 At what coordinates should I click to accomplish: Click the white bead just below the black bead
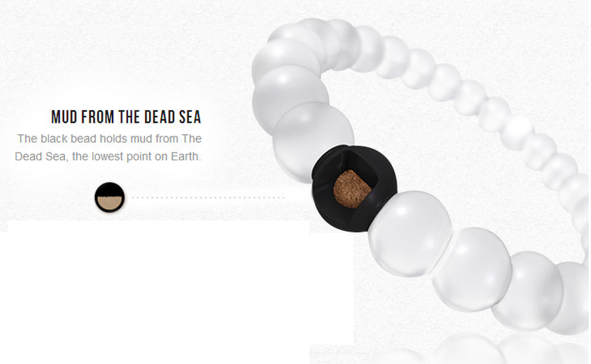tap(410, 234)
